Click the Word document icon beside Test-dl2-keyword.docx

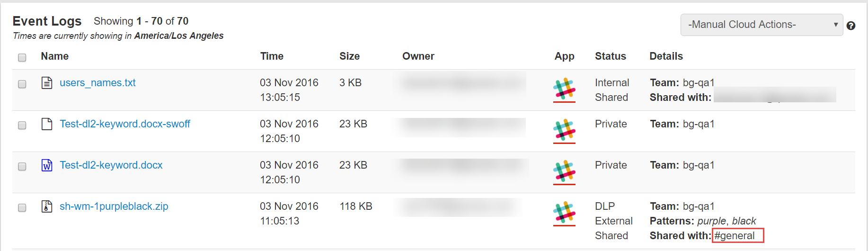pyautogui.click(x=47, y=165)
